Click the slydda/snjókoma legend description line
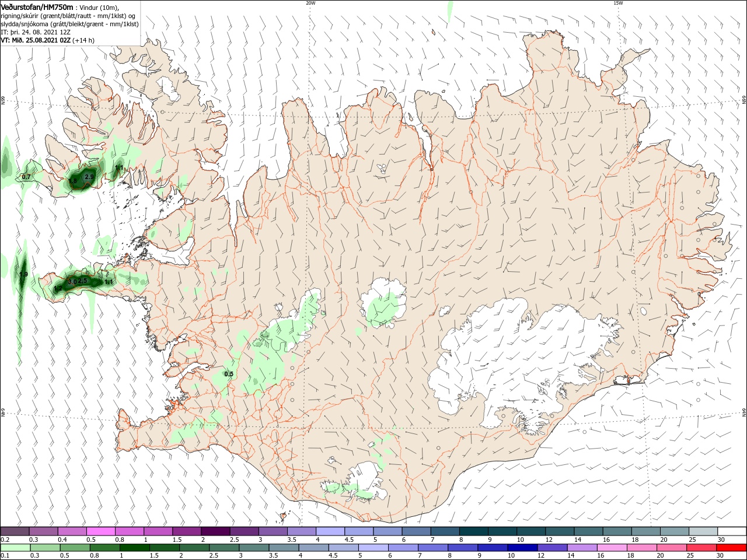 [x=69, y=24]
